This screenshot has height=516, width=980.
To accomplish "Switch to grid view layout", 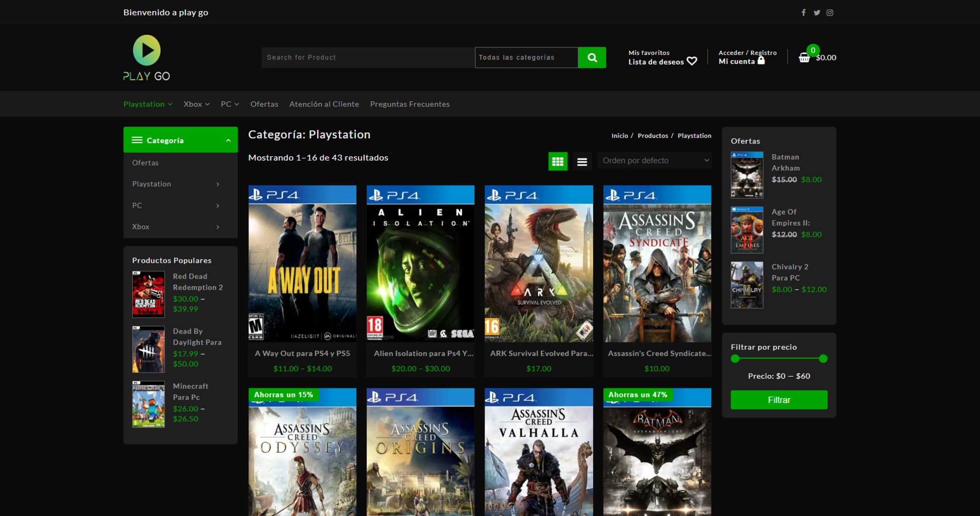I will 558,161.
